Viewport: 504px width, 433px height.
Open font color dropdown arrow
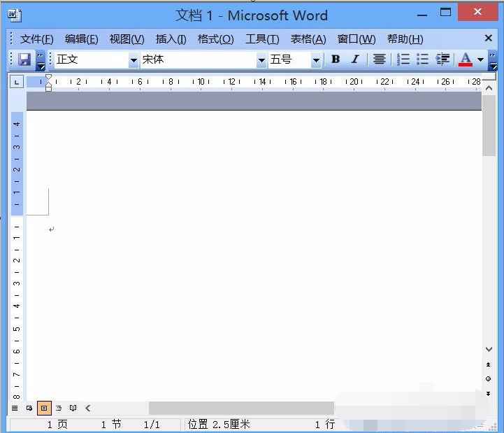tap(480, 59)
